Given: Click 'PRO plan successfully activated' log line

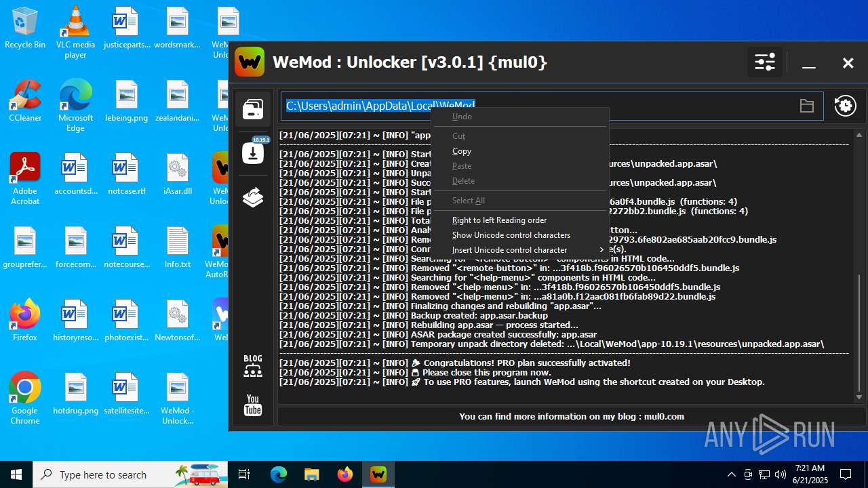Looking at the screenshot, I should coord(455,363).
